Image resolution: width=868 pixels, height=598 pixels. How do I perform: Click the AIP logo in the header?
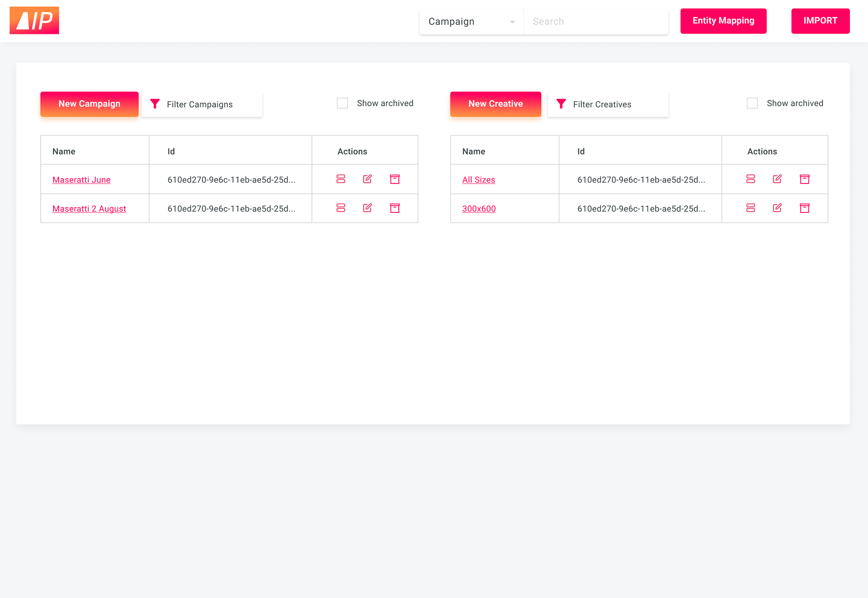point(34,20)
